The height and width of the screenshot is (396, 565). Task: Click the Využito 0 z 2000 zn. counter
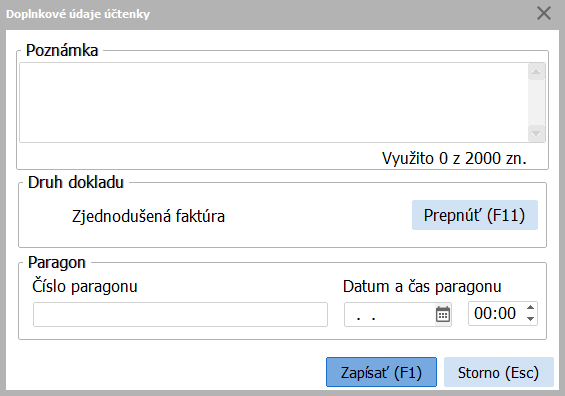(x=454, y=158)
